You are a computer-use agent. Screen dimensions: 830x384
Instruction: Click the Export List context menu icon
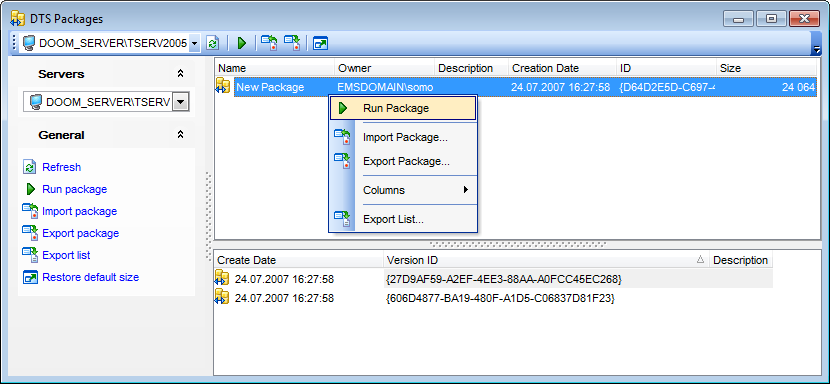pos(341,218)
